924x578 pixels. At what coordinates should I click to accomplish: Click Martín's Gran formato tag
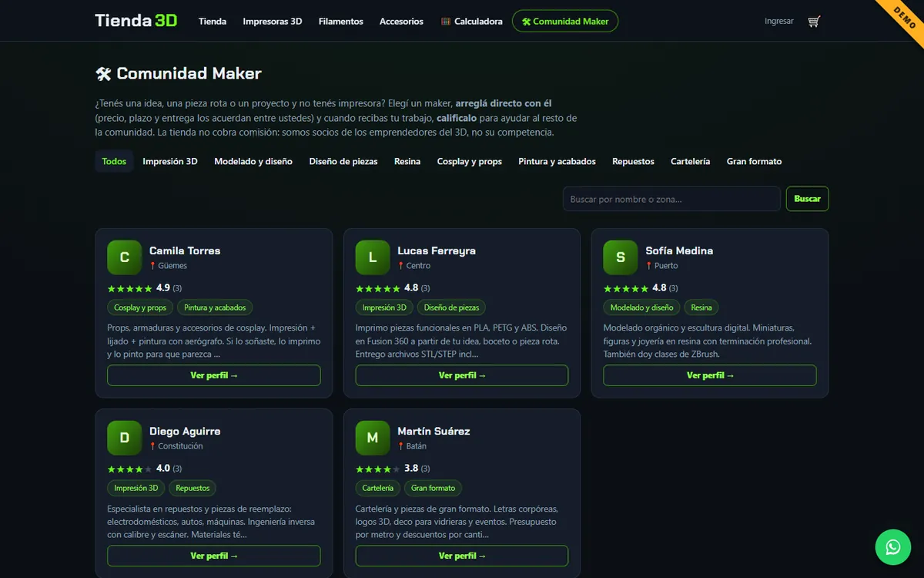433,488
